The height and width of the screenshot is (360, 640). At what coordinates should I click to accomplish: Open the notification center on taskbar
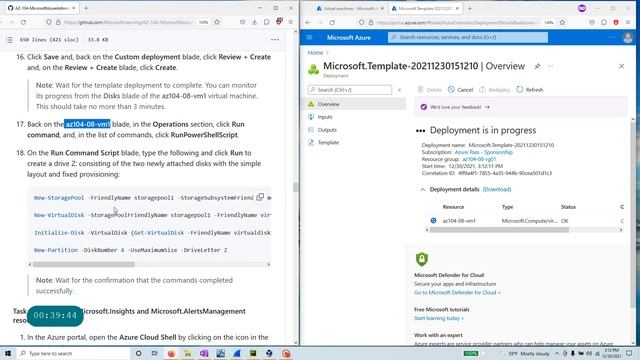tap(629, 353)
